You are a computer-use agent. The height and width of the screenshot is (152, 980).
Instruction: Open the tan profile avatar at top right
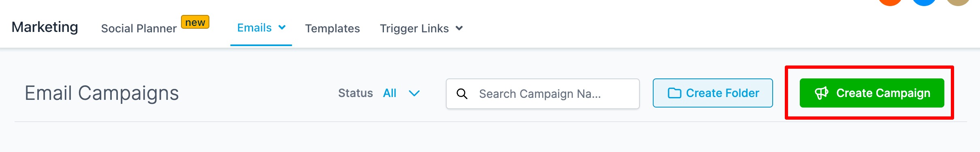click(958, 2)
